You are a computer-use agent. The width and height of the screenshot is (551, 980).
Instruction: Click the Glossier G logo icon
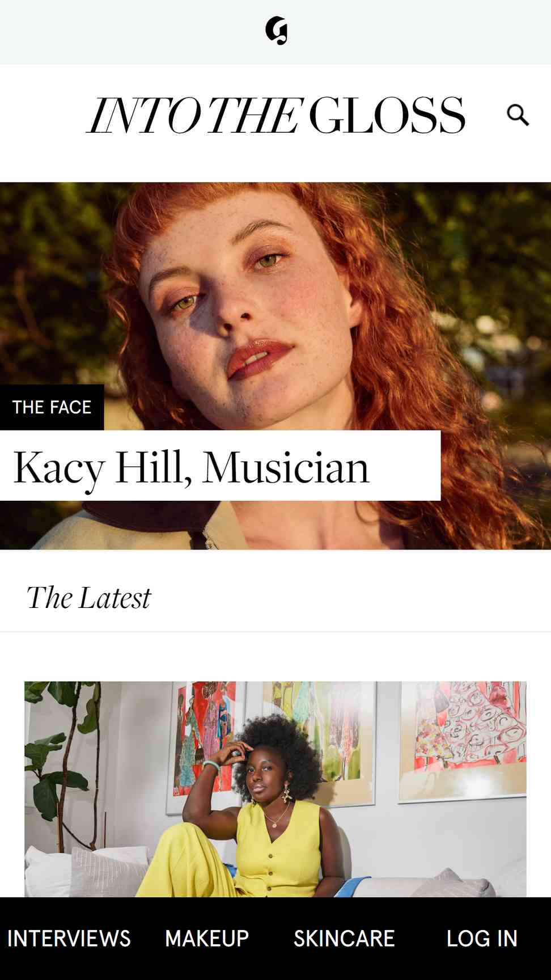pos(276,31)
